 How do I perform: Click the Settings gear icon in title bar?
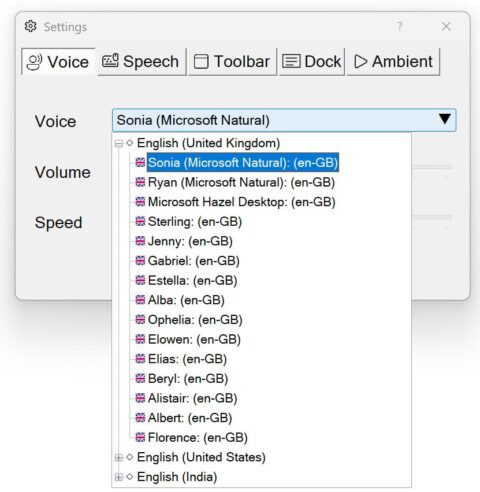click(31, 26)
